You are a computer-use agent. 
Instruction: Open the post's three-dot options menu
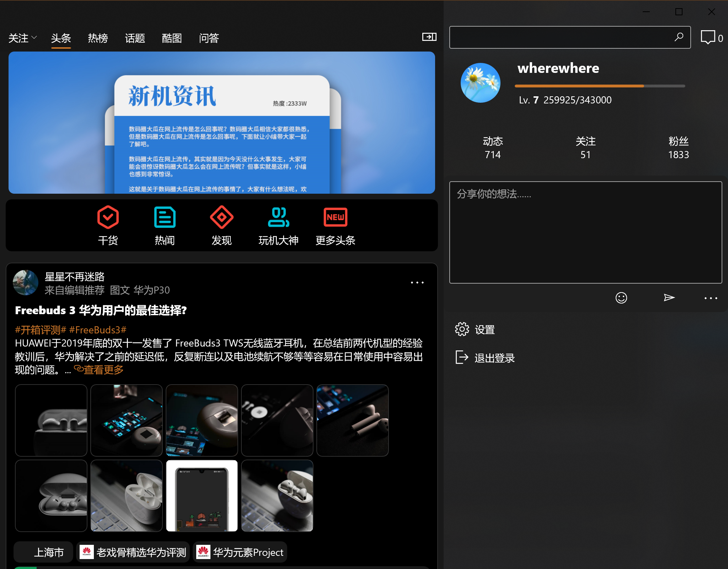(x=417, y=283)
